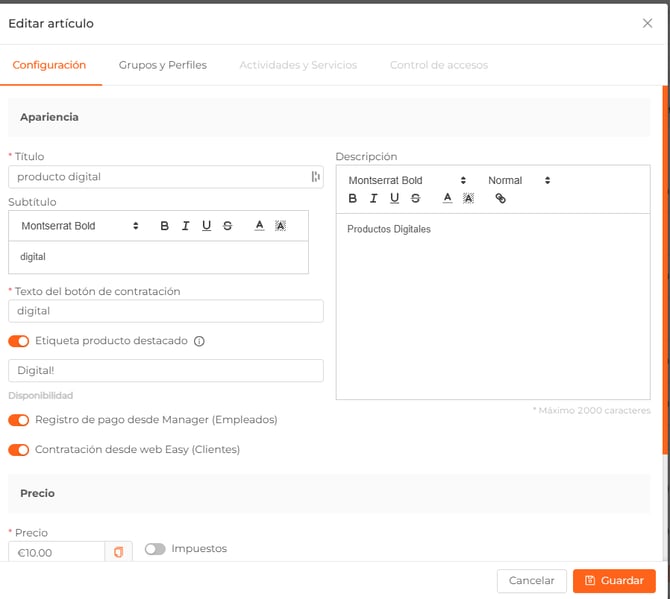The width and height of the screenshot is (670, 599).
Task: Switch to Grupos y Perfiles tab
Action: pos(163,65)
